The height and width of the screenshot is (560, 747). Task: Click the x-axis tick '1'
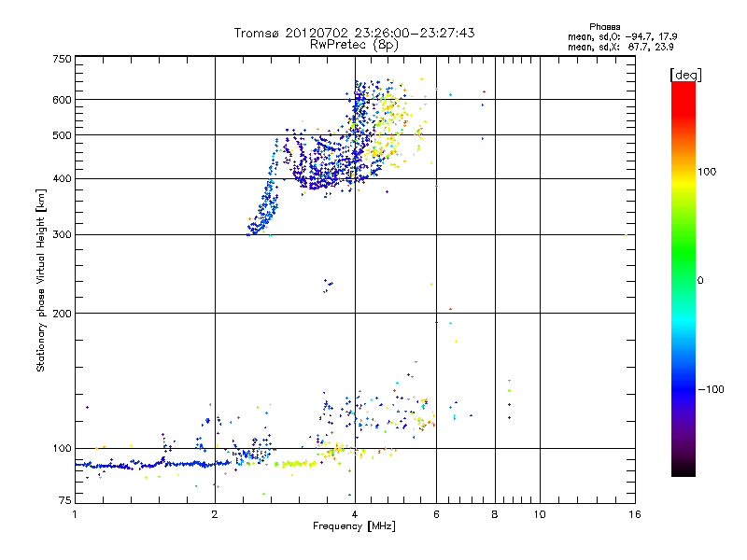coord(75,514)
